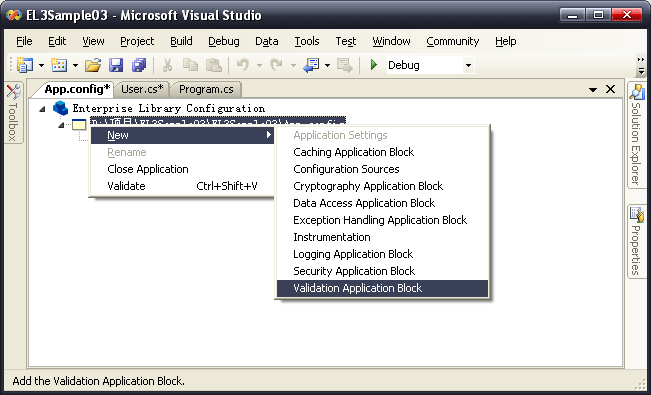651x395 pixels.
Task: Open the active files list dropdown
Action: point(593,89)
